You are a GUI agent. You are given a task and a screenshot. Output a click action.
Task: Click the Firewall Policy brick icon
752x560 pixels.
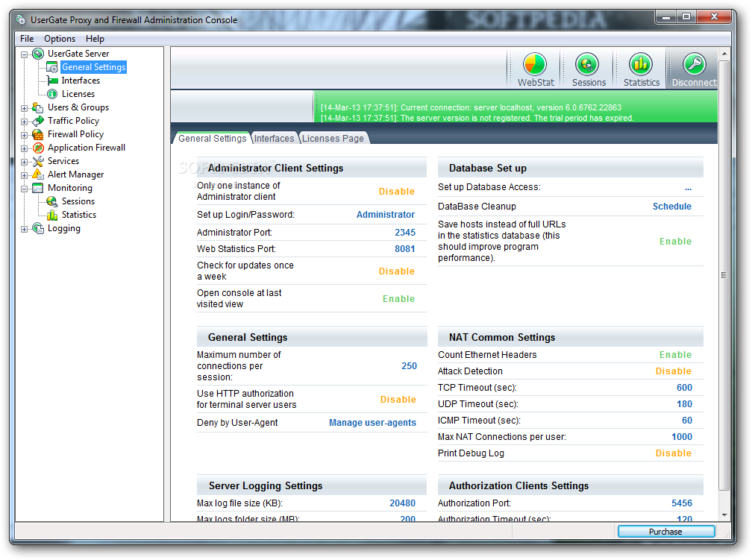[x=38, y=134]
